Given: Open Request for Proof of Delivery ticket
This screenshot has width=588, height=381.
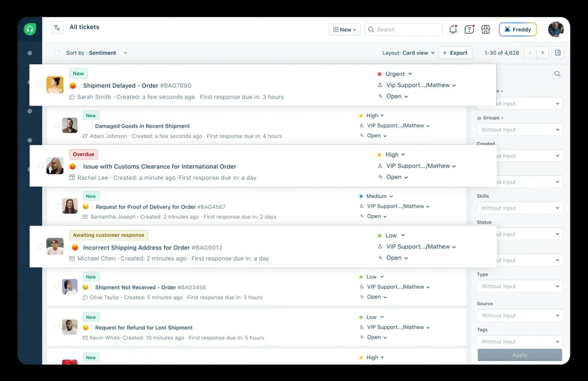Looking at the screenshot, I should 161,207.
